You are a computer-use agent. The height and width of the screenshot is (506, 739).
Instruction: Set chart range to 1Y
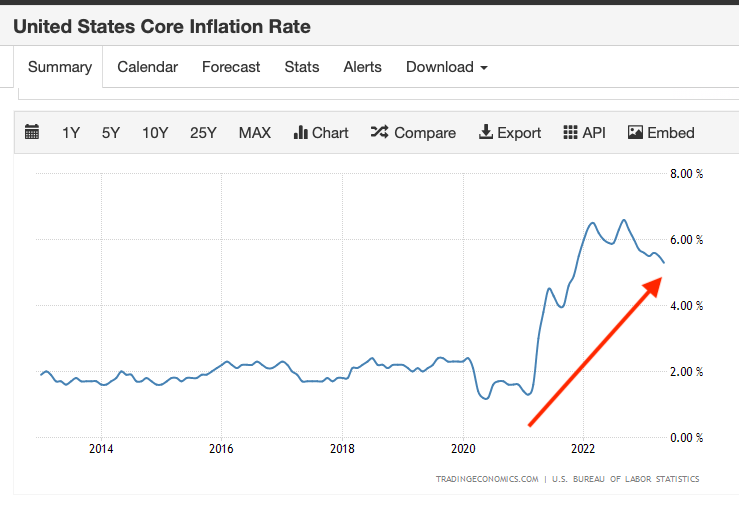click(x=70, y=132)
